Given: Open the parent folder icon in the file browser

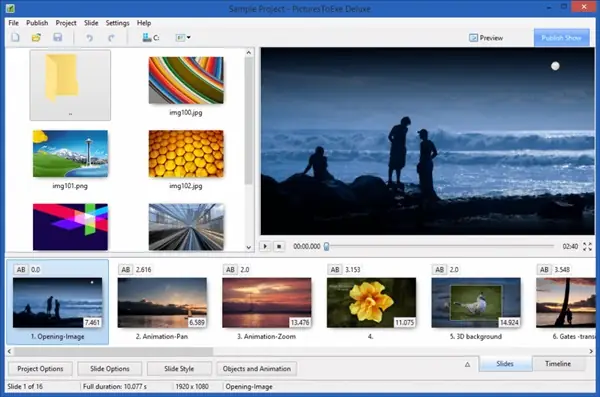Looking at the screenshot, I should pyautogui.click(x=70, y=85).
